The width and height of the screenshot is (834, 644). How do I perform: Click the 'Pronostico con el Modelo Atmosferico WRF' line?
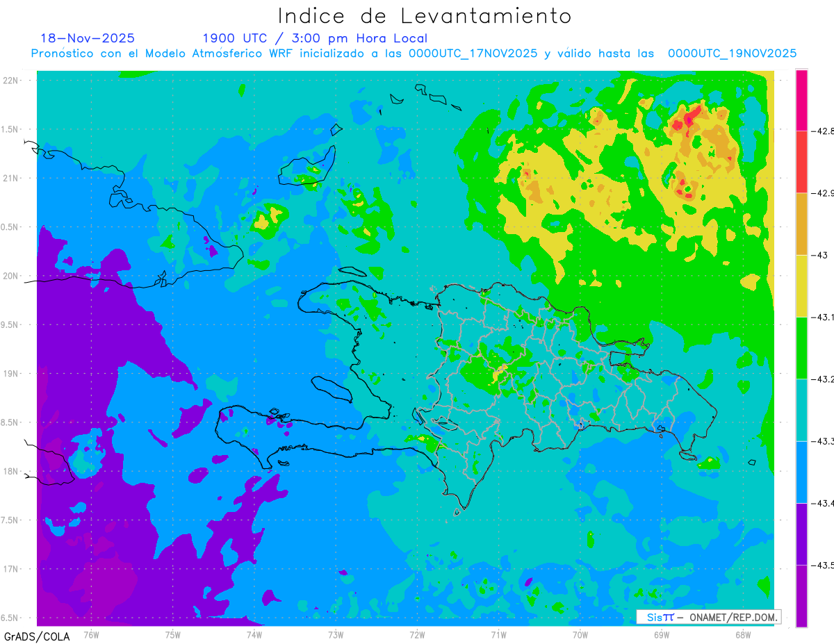[414, 53]
